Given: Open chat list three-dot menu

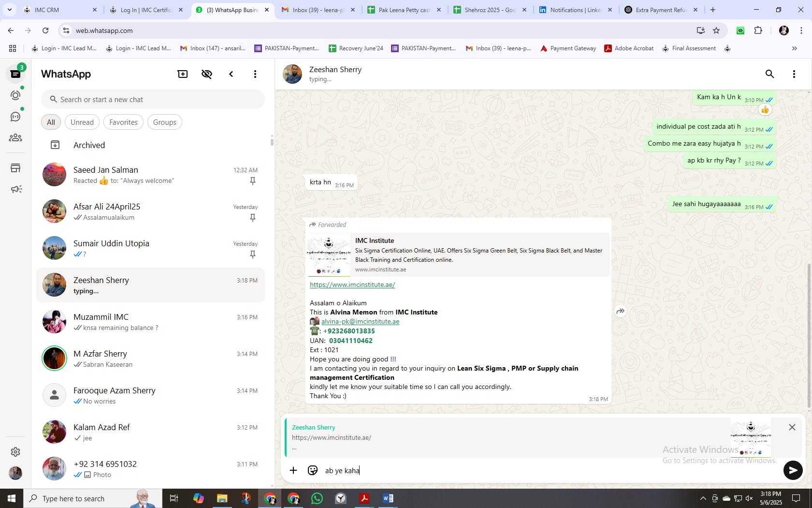Looking at the screenshot, I should point(255,74).
